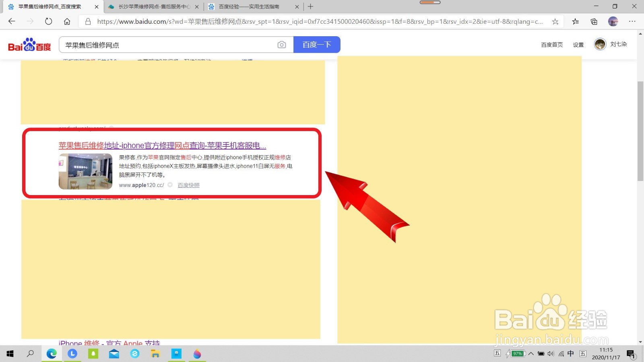Open the Windows Start menu
The width and height of the screenshot is (644, 362).
click(x=10, y=354)
